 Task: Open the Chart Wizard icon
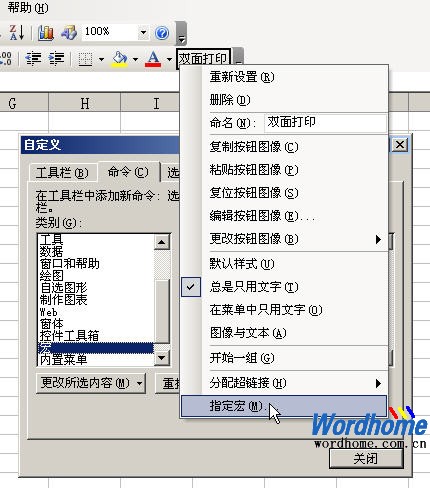click(46, 33)
